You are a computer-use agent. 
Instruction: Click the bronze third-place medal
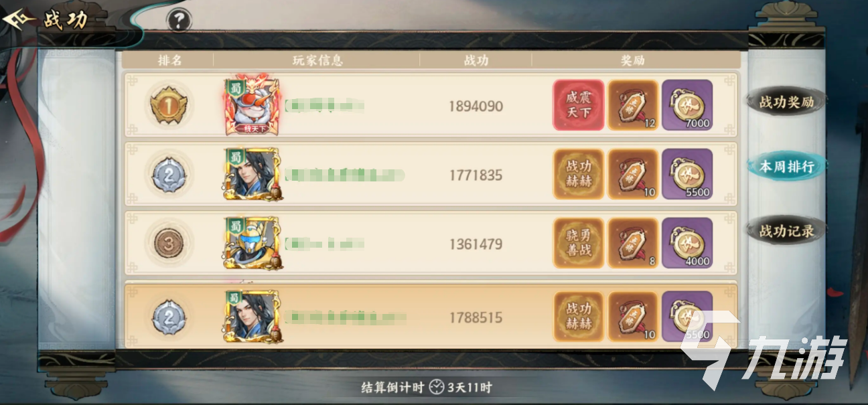coord(169,244)
